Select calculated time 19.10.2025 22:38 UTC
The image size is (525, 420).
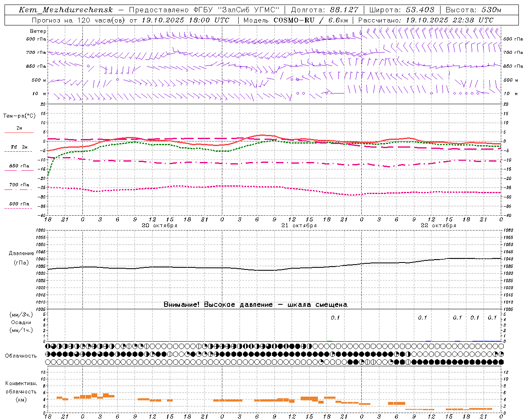coord(450,20)
